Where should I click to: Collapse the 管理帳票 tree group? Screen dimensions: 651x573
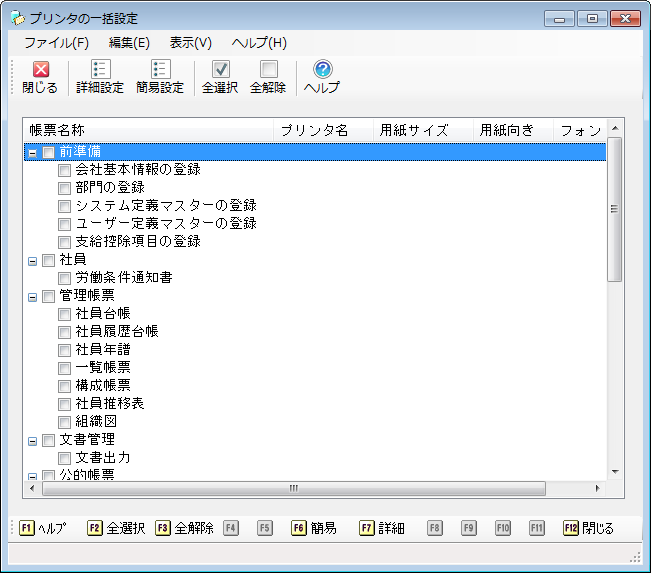[33, 296]
